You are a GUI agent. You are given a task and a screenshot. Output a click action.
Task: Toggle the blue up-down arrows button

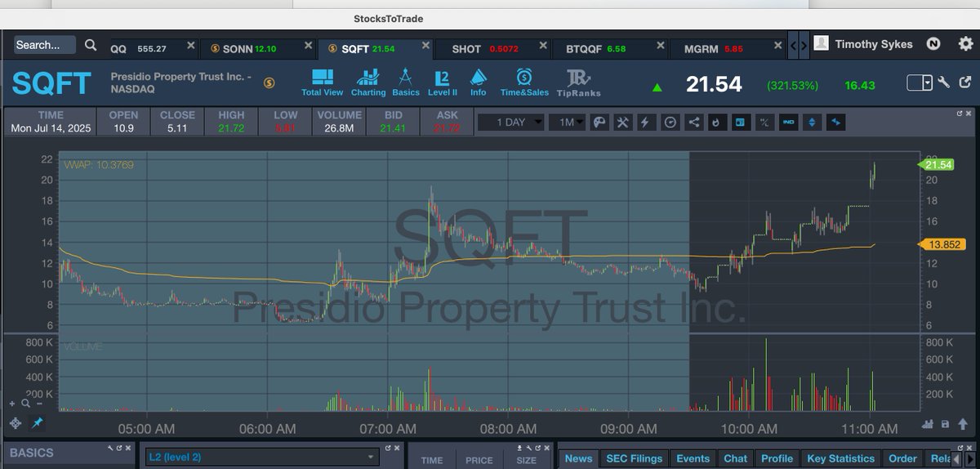pyautogui.click(x=812, y=123)
